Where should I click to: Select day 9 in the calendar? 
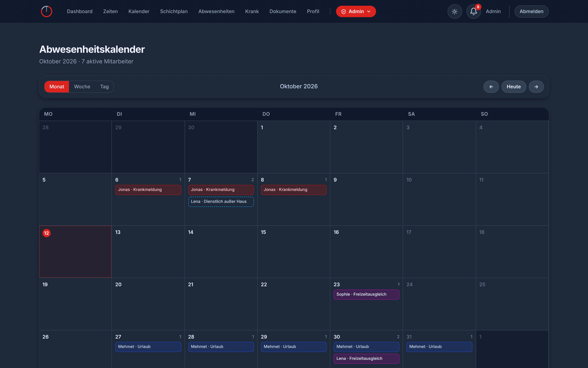tap(366, 199)
